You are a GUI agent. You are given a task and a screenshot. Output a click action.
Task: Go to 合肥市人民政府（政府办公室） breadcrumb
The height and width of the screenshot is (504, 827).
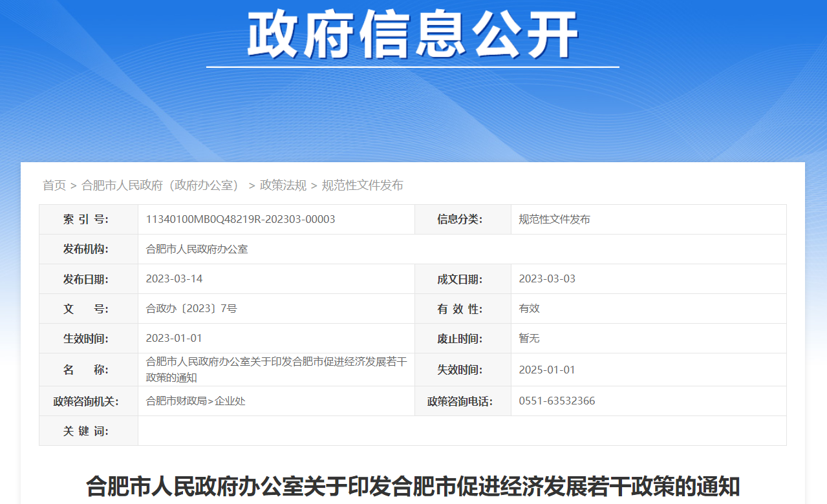tap(160, 185)
